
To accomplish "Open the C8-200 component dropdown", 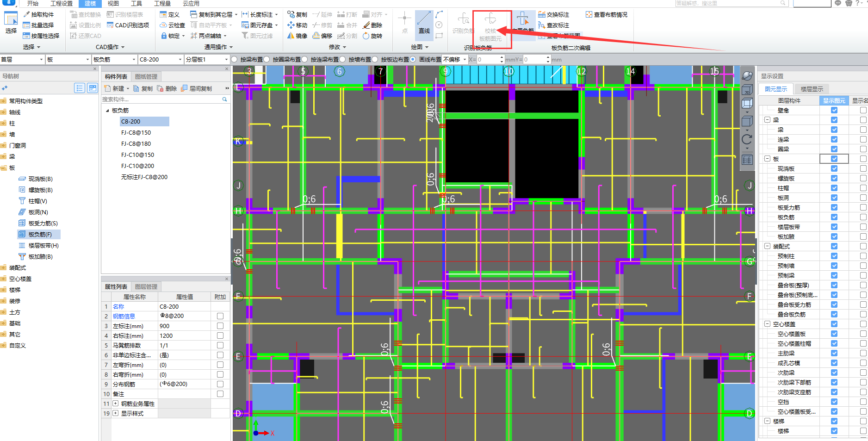I will pyautogui.click(x=161, y=60).
